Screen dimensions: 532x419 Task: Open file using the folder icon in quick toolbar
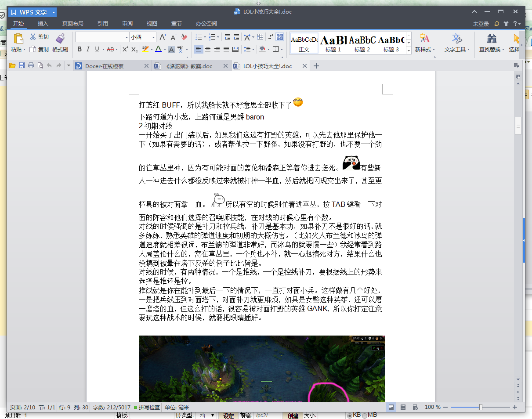(x=12, y=66)
